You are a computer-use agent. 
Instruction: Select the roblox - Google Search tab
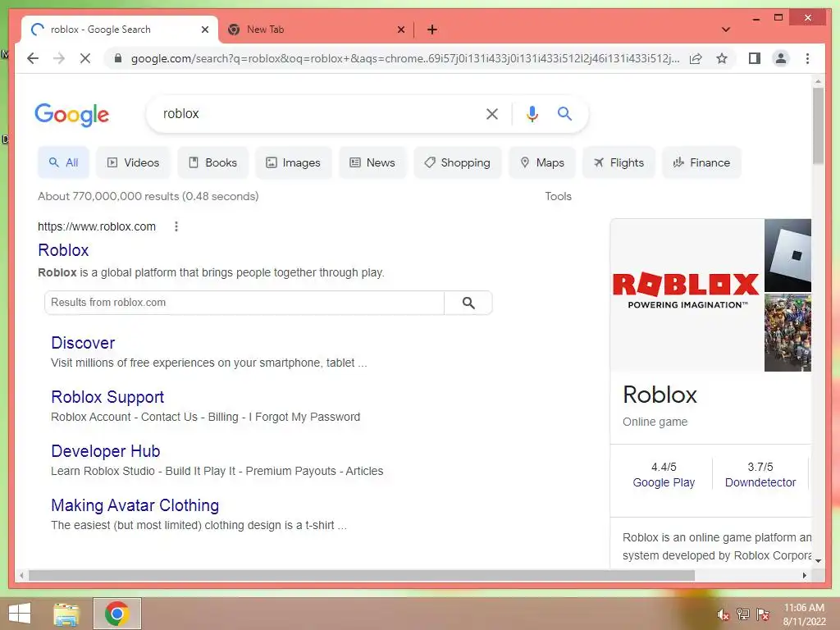coord(119,30)
